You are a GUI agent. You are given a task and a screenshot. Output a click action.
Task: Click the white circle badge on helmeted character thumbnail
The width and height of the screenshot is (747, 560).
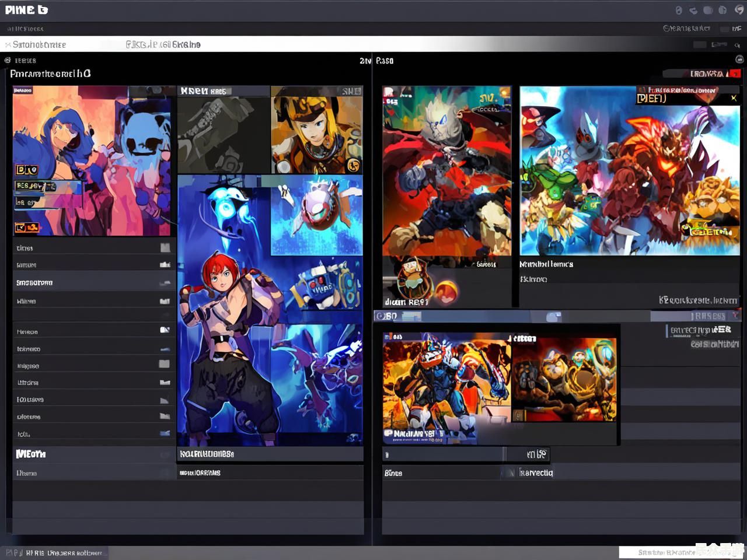[284, 167]
